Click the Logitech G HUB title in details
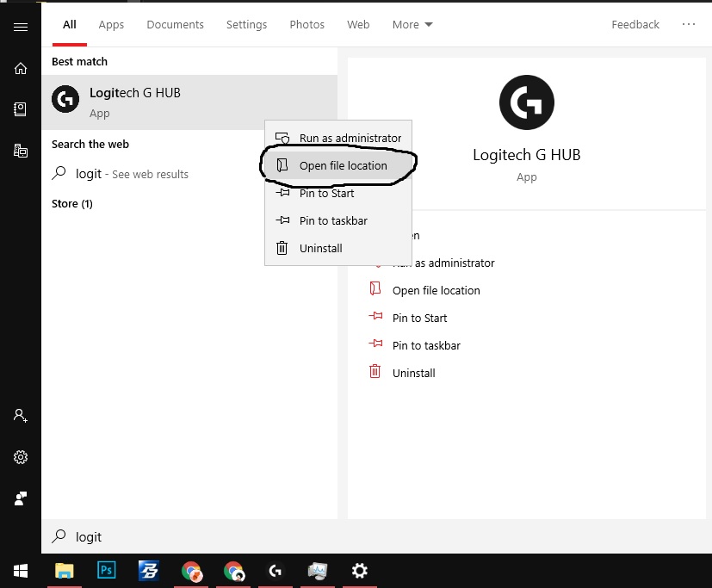The width and height of the screenshot is (712, 588). [x=526, y=155]
